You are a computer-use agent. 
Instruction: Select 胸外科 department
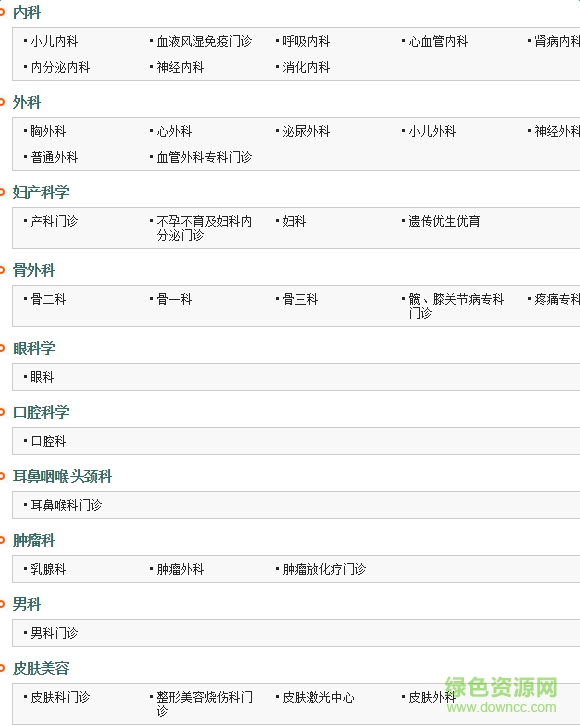(x=48, y=131)
